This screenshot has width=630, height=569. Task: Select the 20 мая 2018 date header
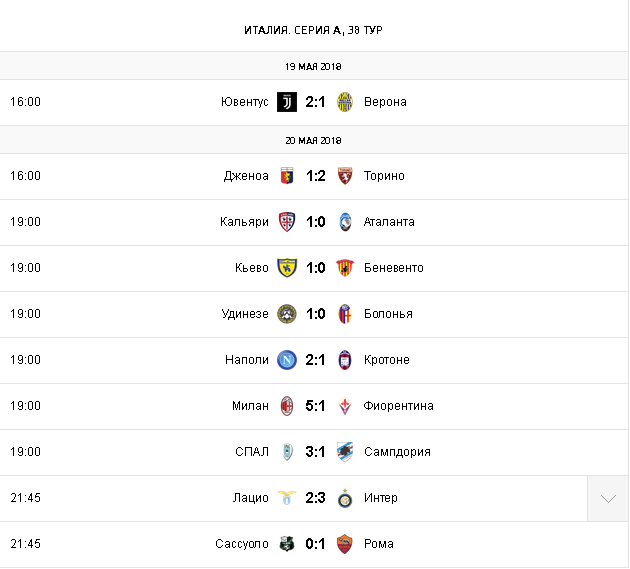313,140
